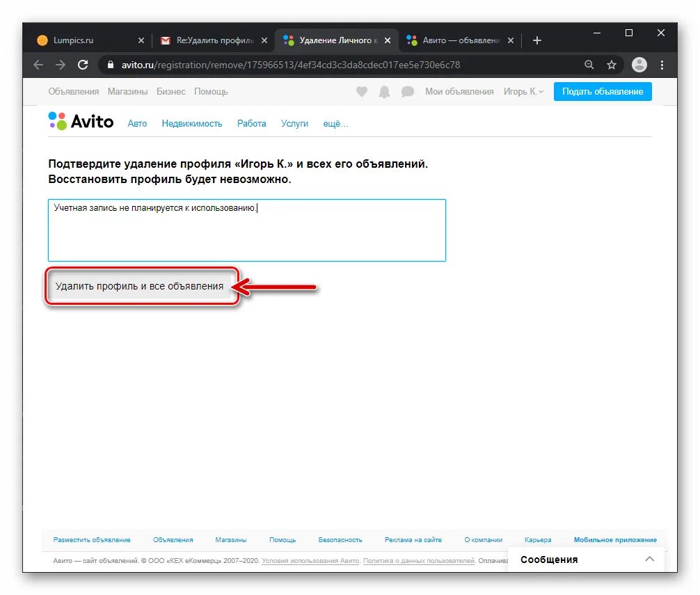Screen dimensions: 700x595
Task: Open Мои объявления link
Action: pyautogui.click(x=459, y=91)
